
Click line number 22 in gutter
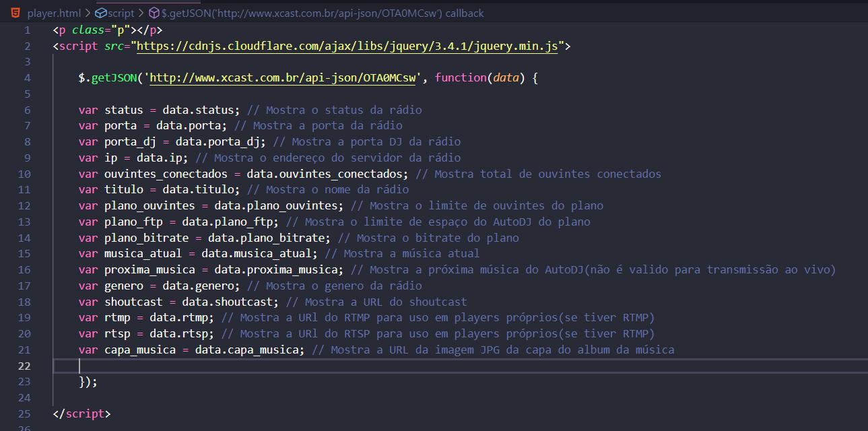[24, 366]
